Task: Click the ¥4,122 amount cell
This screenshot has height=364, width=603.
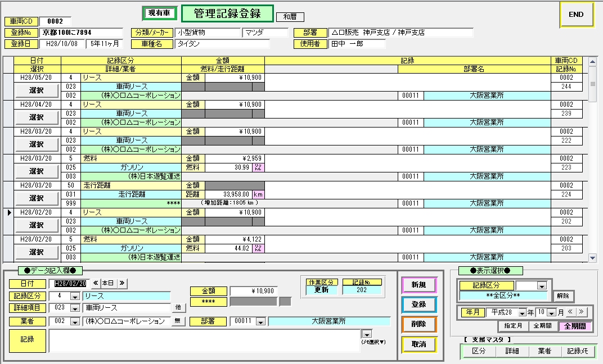Action: click(235, 239)
